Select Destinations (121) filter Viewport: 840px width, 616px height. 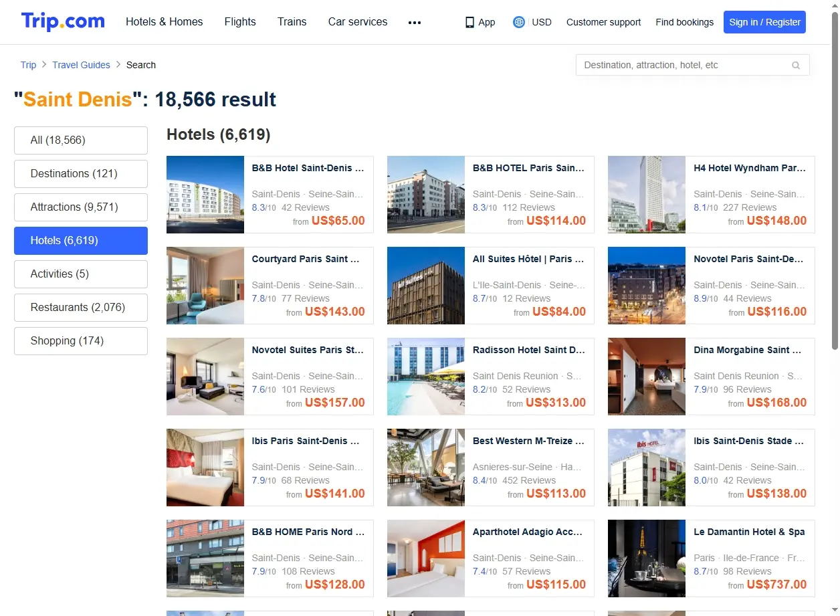pos(81,174)
